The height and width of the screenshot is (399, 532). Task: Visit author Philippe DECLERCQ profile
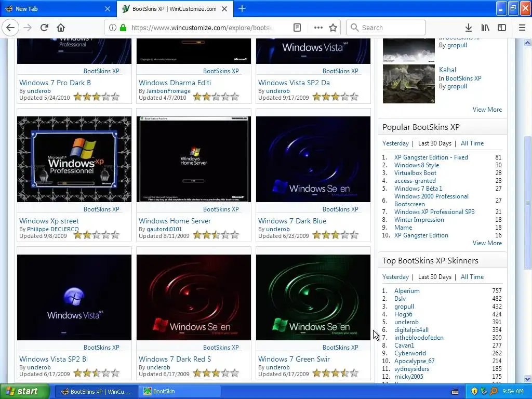pos(52,229)
